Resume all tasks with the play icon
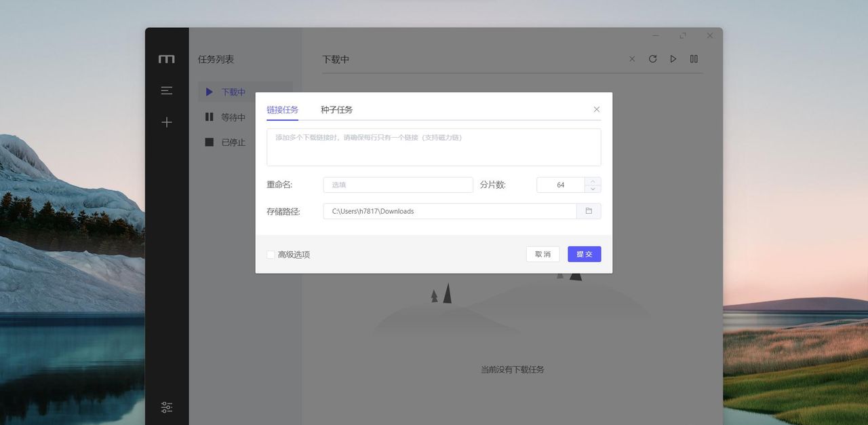Image resolution: width=868 pixels, height=425 pixels. coord(673,59)
